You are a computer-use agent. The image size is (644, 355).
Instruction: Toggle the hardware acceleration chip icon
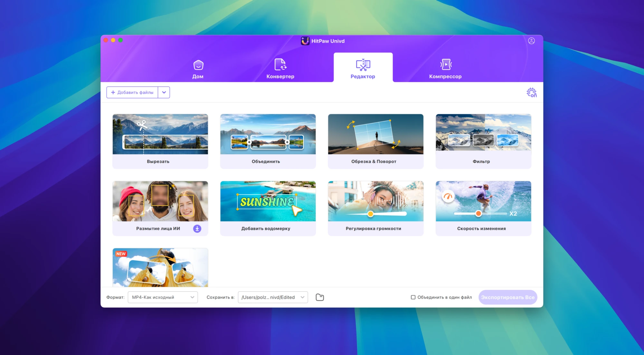(531, 93)
